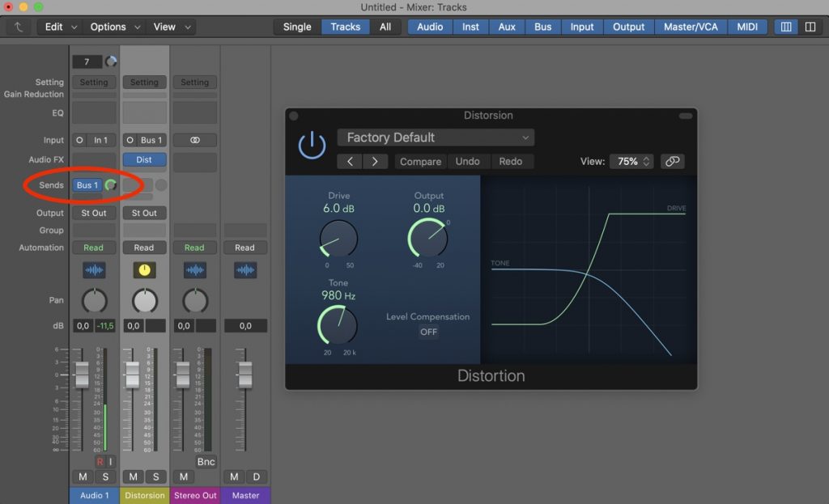
Task: Open the Edit menu dropdown
Action: pyautogui.click(x=60, y=27)
